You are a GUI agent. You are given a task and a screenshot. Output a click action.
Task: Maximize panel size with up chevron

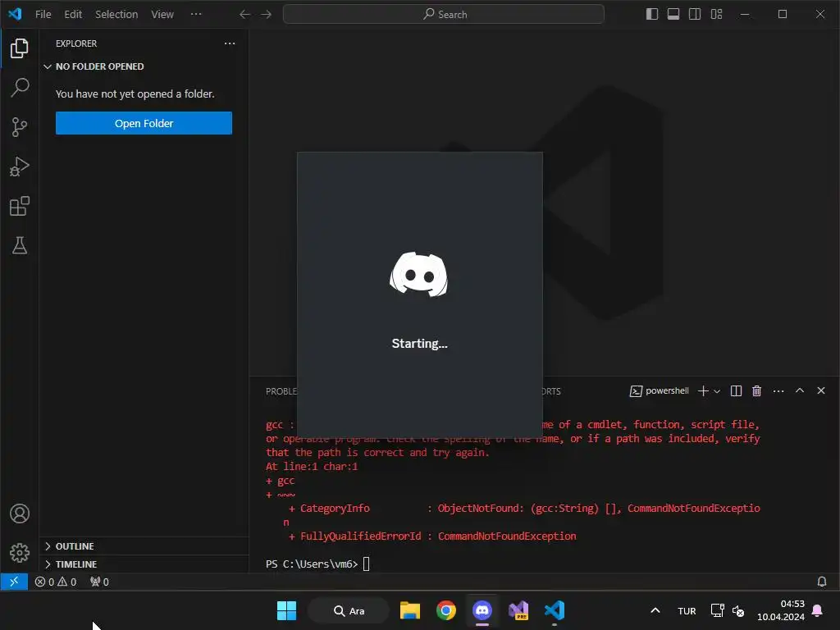(x=800, y=390)
